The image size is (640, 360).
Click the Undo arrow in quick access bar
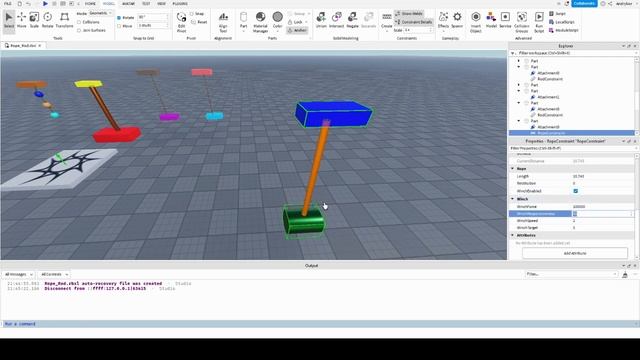(28, 4)
